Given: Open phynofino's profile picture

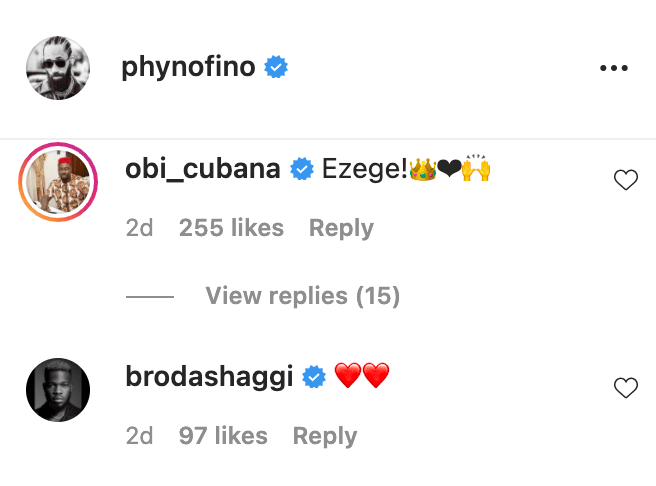Looking at the screenshot, I should coord(58,68).
